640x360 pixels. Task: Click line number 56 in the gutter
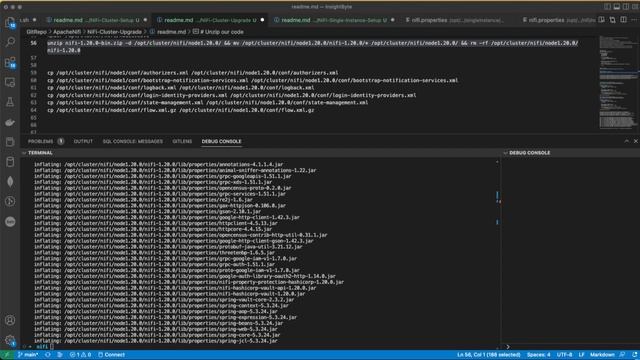(33, 43)
